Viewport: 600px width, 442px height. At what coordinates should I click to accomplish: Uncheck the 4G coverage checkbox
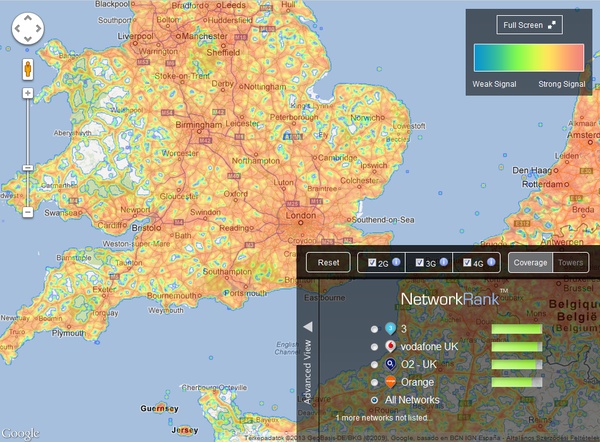coord(467,263)
